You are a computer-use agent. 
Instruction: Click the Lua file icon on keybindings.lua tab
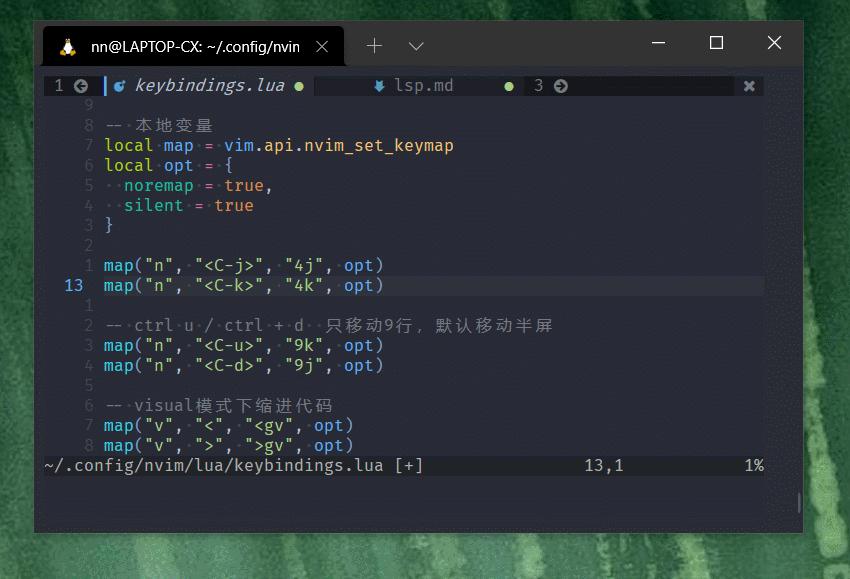[120, 85]
